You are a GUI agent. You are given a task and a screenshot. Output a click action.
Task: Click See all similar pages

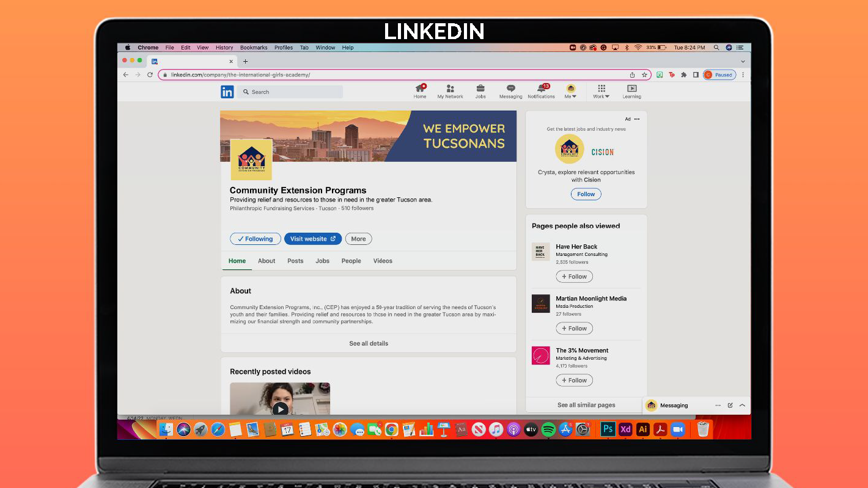[586, 405]
